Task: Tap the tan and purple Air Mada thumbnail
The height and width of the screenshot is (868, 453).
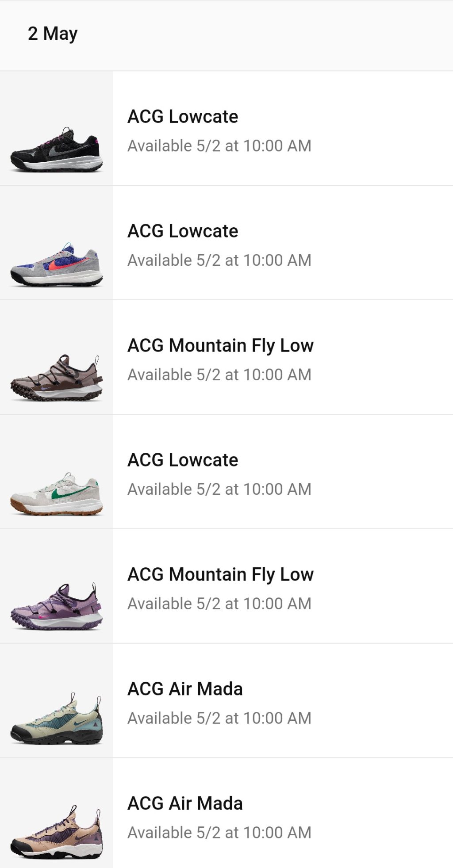Action: click(57, 833)
